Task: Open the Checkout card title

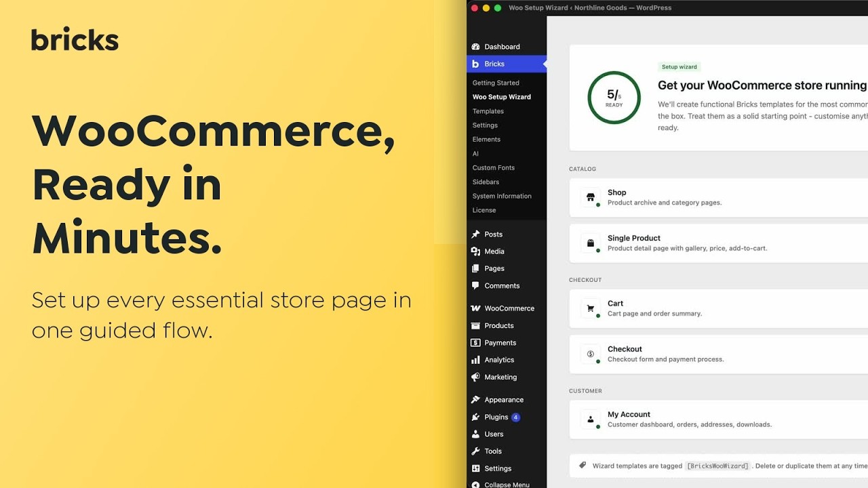Action: (x=625, y=349)
